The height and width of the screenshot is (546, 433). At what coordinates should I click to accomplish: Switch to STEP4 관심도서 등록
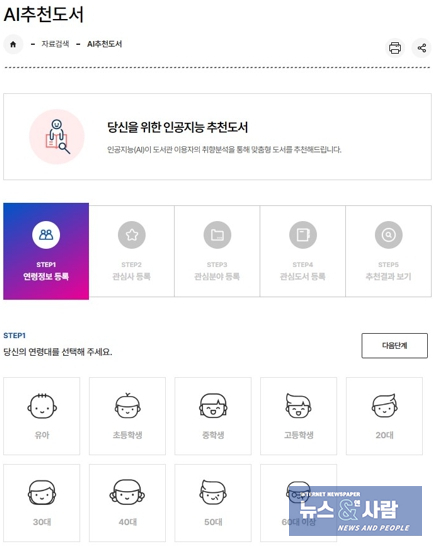pyautogui.click(x=303, y=251)
